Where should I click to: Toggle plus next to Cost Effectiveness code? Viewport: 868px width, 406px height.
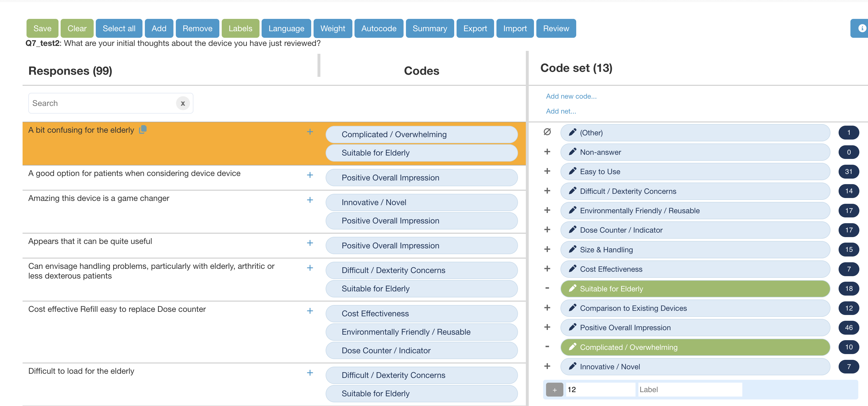coord(547,269)
